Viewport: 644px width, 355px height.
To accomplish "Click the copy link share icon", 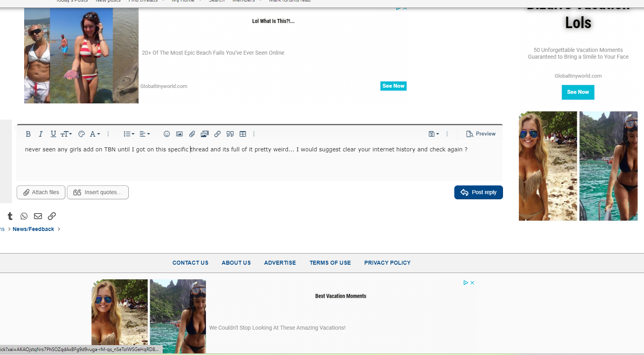I will click(x=52, y=216).
